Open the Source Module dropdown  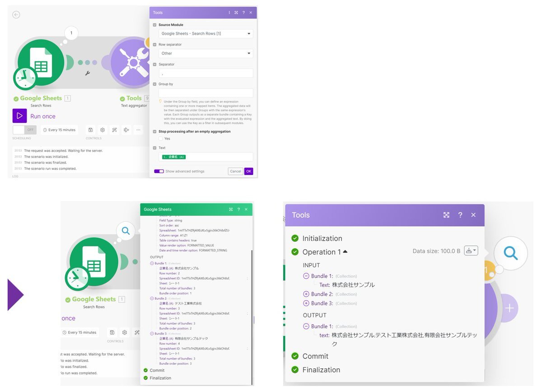[206, 33]
